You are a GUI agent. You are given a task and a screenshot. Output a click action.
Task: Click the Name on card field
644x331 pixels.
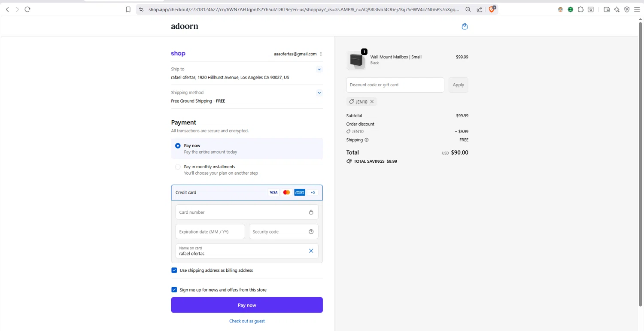247,251
